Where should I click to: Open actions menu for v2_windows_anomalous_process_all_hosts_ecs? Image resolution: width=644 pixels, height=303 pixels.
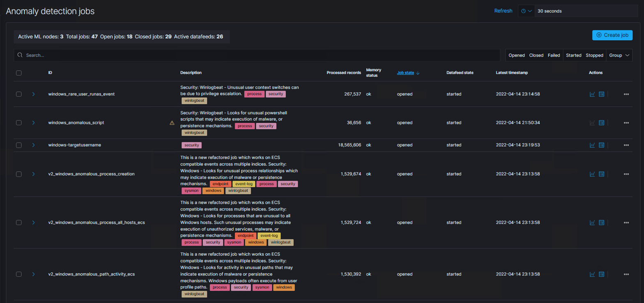[x=626, y=223]
